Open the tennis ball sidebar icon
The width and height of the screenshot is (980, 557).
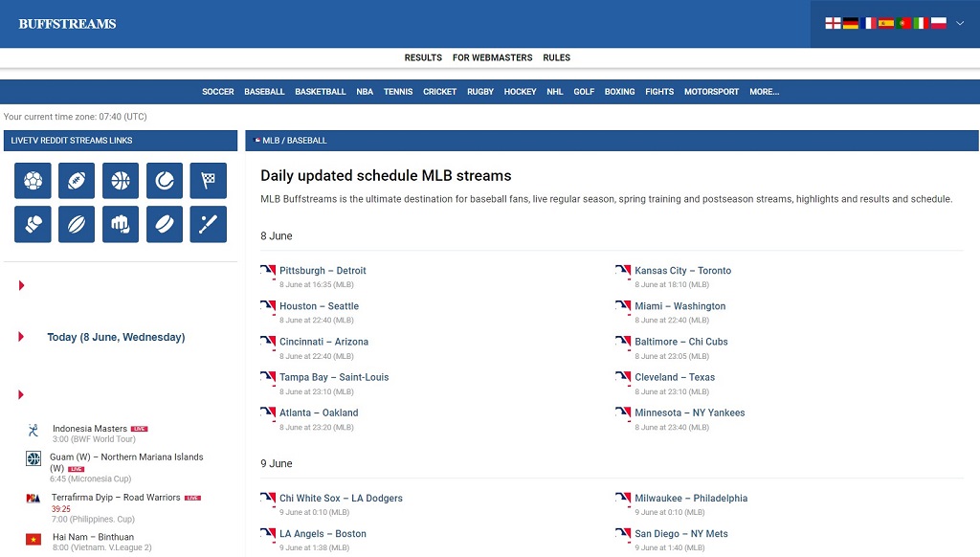(165, 181)
